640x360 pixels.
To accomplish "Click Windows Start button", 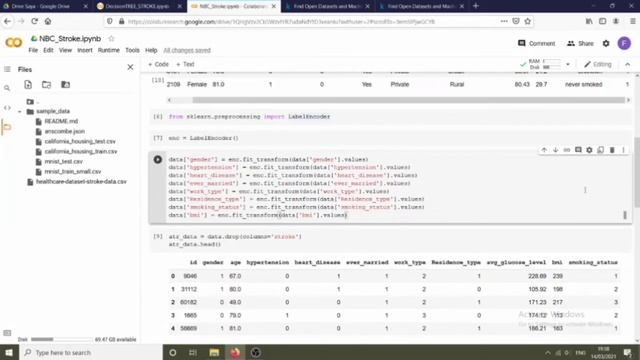I will point(9,352).
